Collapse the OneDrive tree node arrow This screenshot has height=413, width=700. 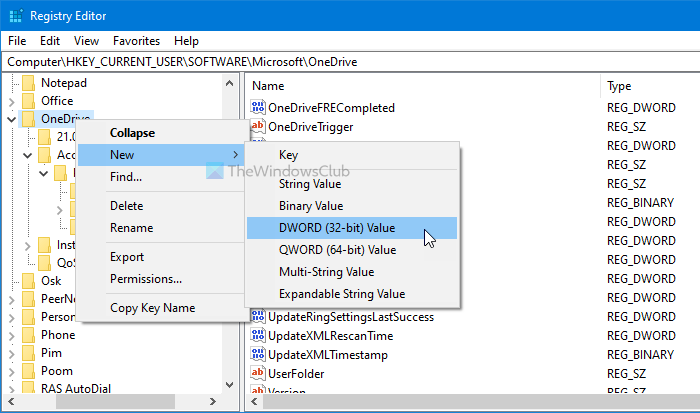[11, 119]
